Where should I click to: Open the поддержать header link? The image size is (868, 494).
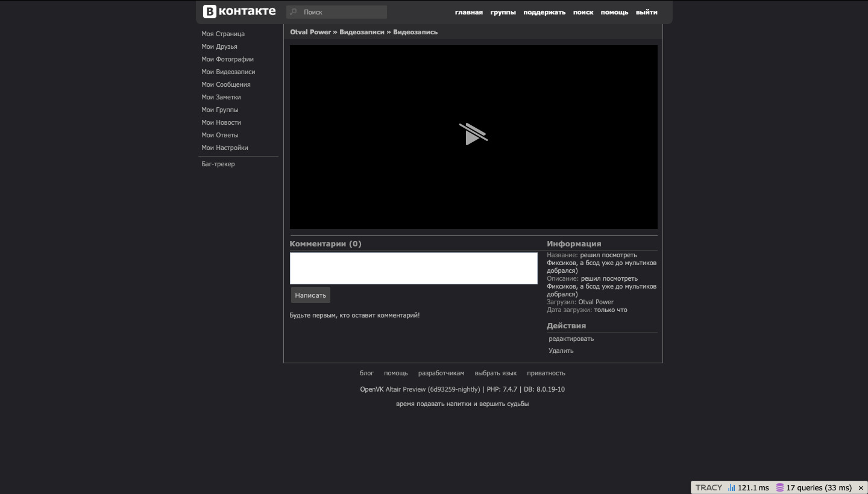(544, 12)
